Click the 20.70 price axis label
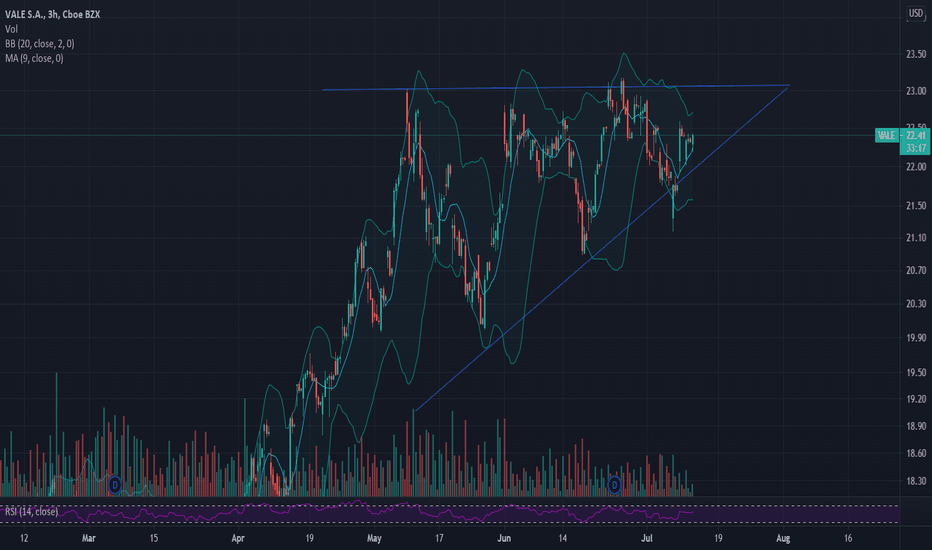Screen dimensions: 932x550 [915, 271]
